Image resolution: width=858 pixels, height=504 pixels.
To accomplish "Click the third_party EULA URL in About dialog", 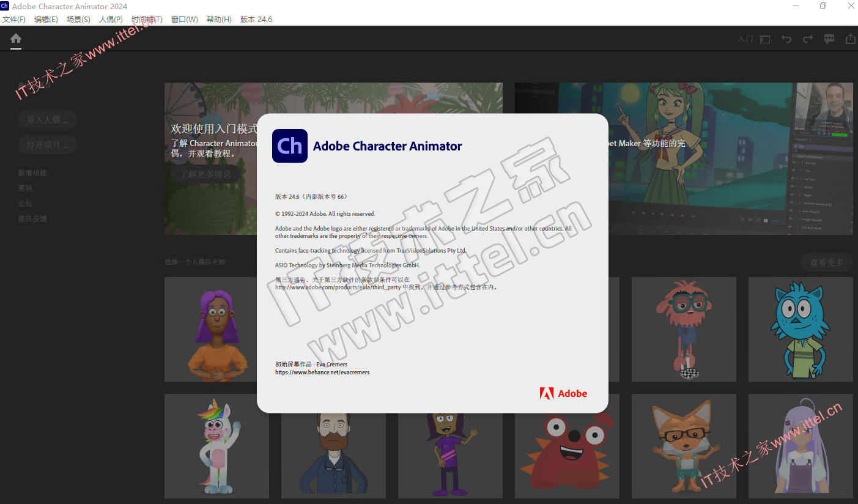I will pos(338,287).
